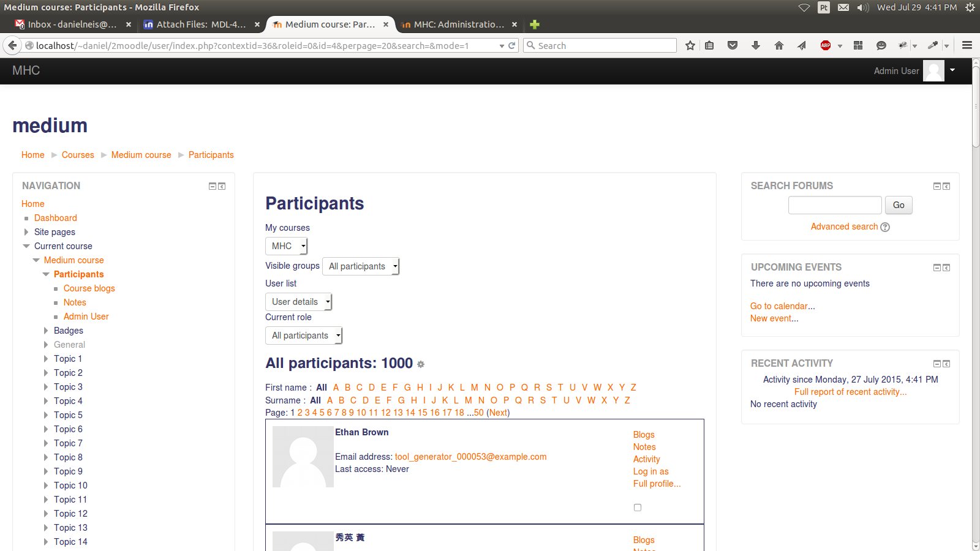The image size is (980, 551).
Task: Open the system power gear menu
Action: point(970,7)
